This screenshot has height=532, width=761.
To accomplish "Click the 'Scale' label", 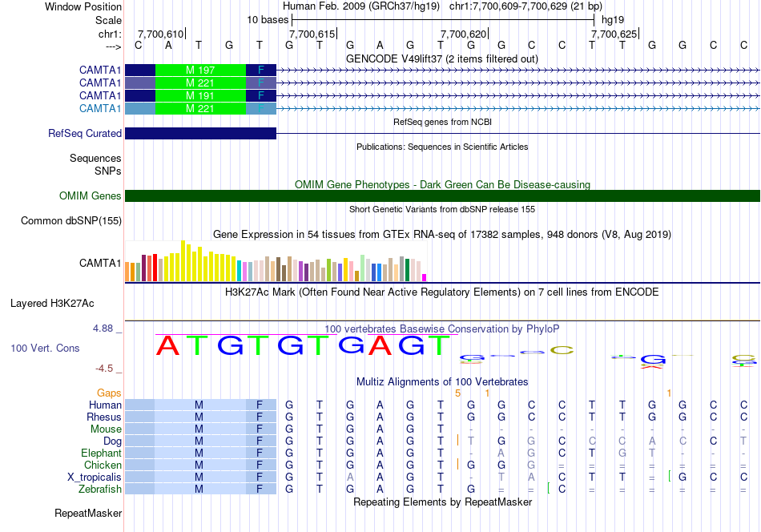I will pyautogui.click(x=108, y=20).
